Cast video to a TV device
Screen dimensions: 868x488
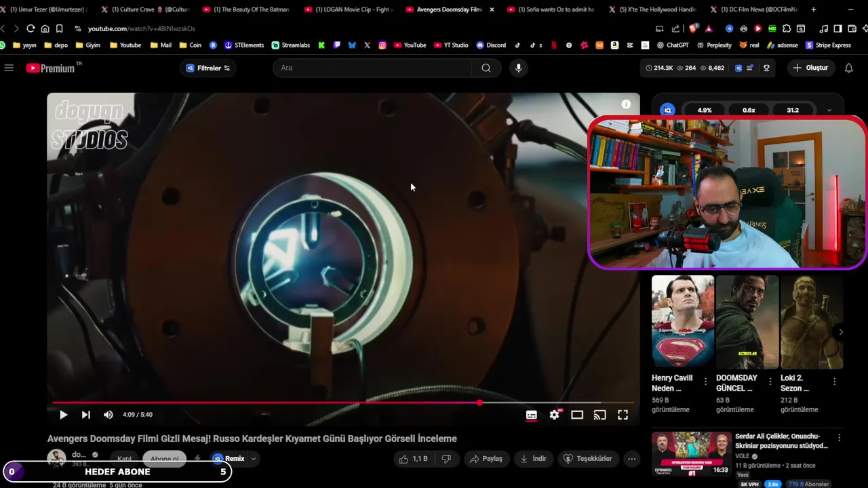[x=600, y=415]
